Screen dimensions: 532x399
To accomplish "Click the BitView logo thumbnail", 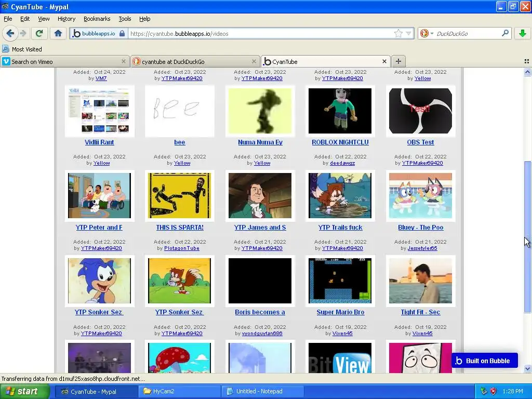I will pyautogui.click(x=340, y=357).
